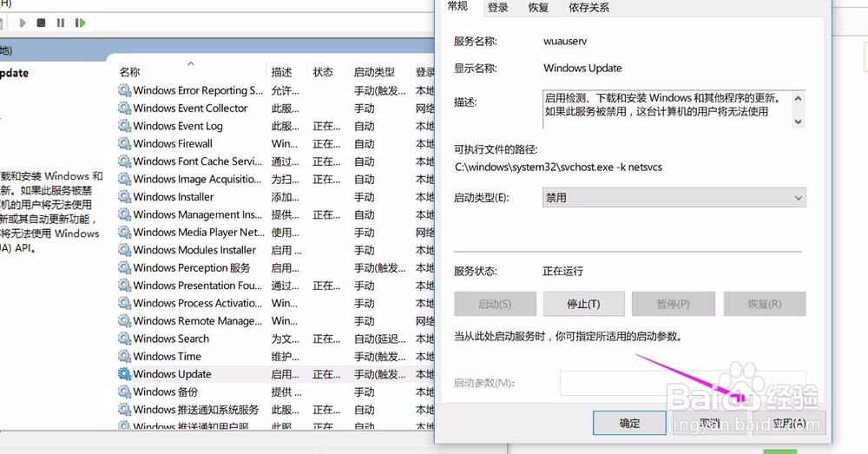
Task: Click the 正在运行 service status text
Action: [563, 272]
